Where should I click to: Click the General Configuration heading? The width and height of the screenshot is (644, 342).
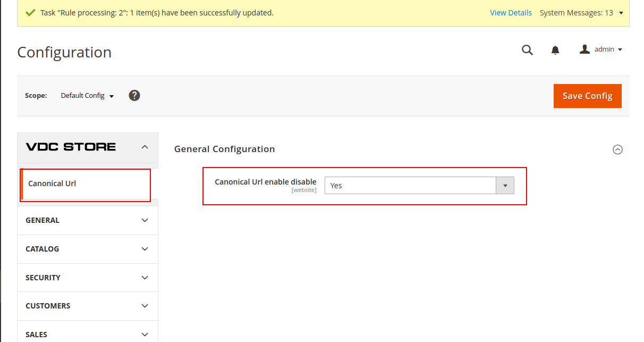pos(224,149)
